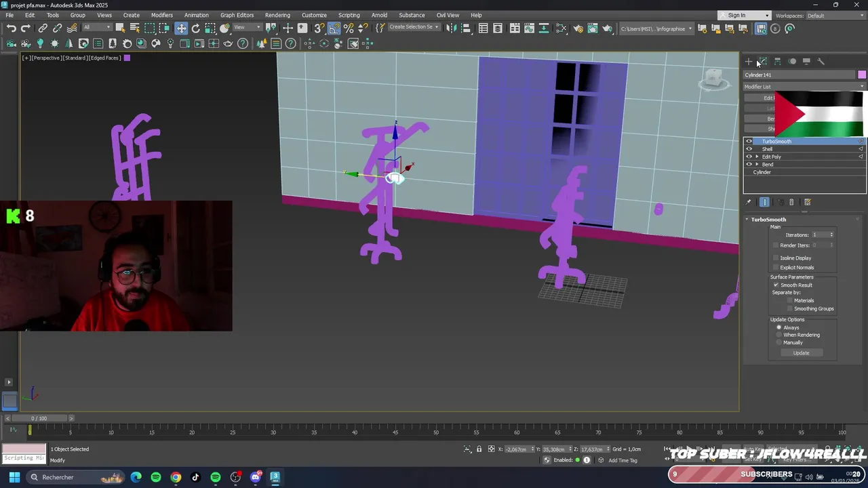This screenshot has width=868, height=488.
Task: Open the selection filter All dropdown
Action: point(96,28)
